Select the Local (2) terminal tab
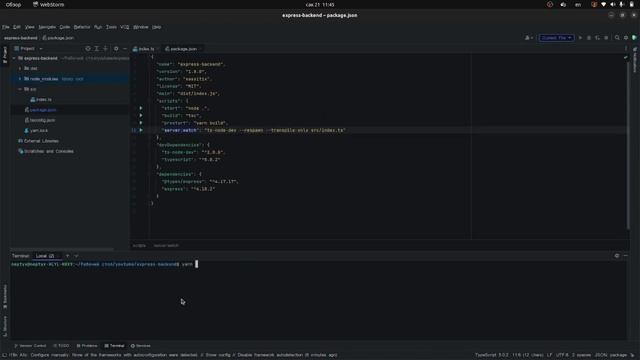The height and width of the screenshot is (360, 640). [45, 256]
